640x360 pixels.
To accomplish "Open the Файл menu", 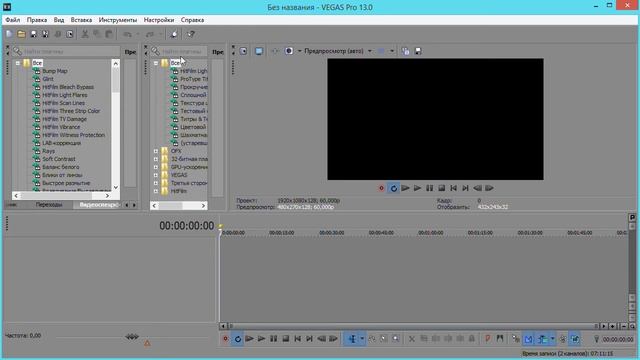I will coord(13,20).
